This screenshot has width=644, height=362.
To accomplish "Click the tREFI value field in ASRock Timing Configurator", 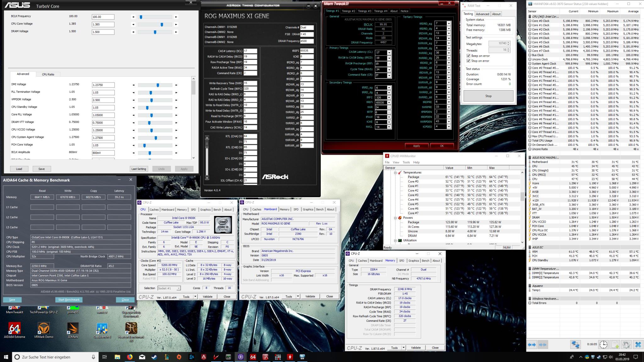I will [307, 51].
